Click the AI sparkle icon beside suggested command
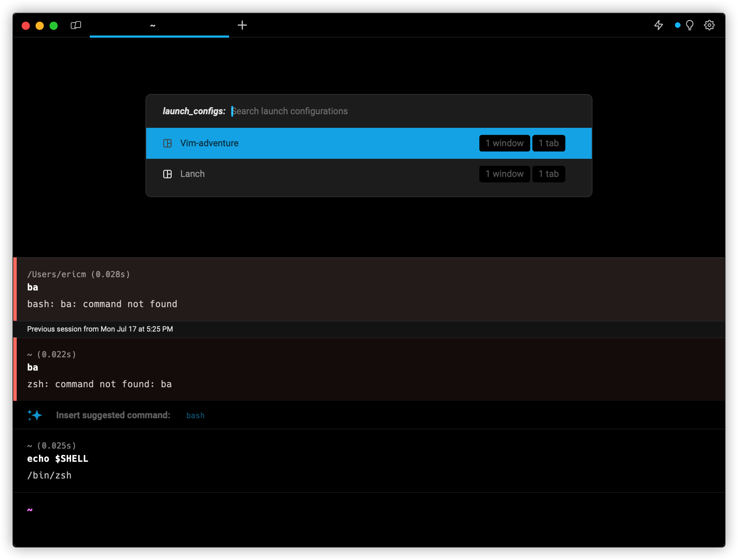 (35, 415)
